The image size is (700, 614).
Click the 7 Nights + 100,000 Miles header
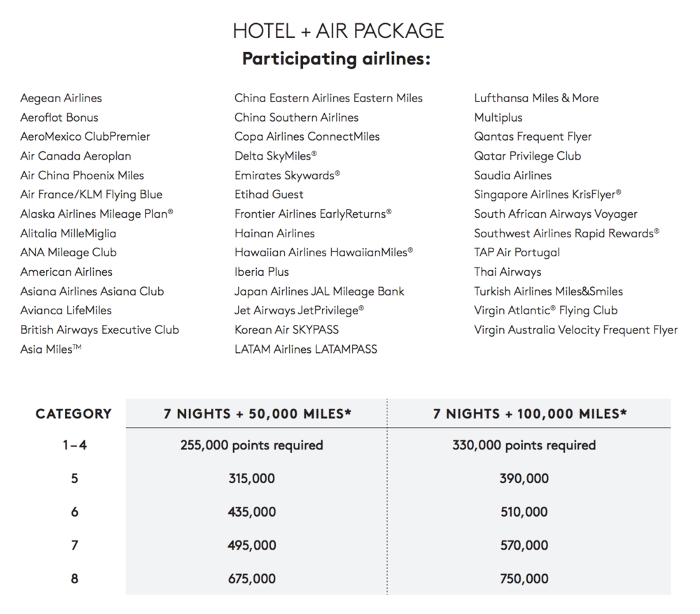[530, 414]
